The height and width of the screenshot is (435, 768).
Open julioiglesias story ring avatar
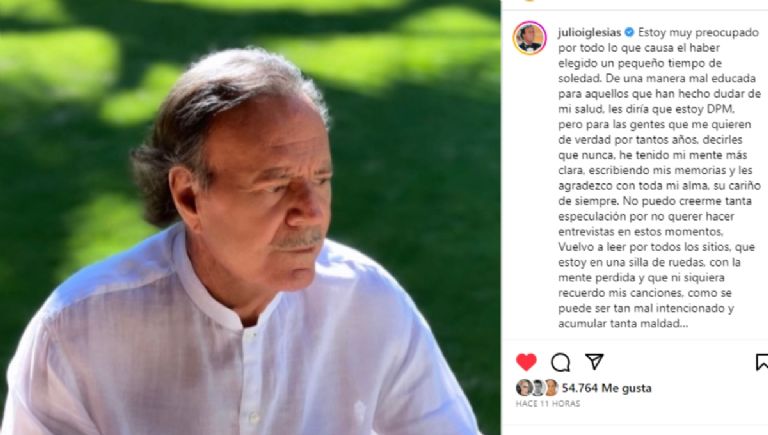point(529,38)
